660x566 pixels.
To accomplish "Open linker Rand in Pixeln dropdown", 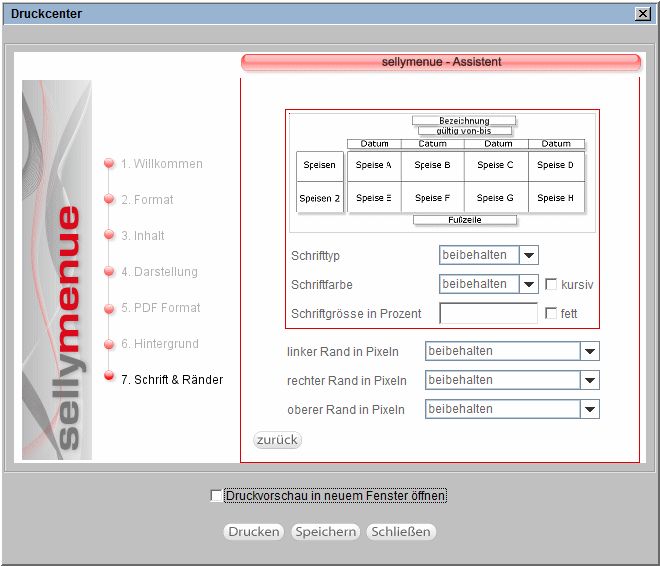I will coord(590,352).
